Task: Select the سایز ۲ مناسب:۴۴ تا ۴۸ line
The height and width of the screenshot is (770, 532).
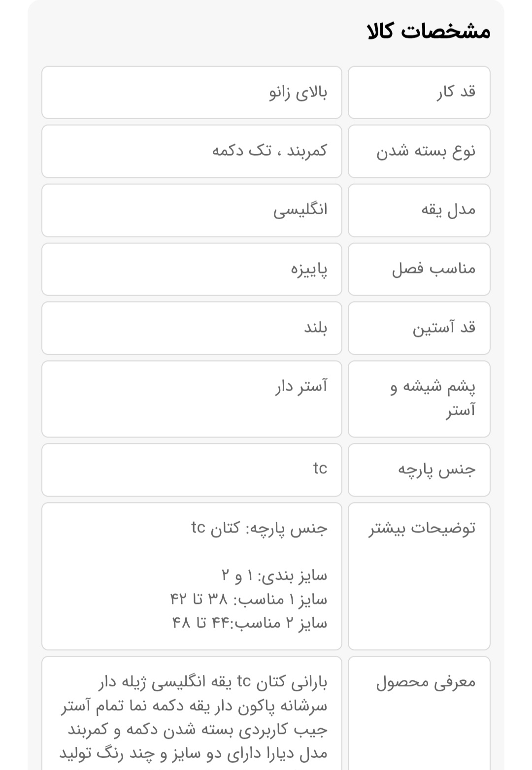Action: tap(249, 623)
